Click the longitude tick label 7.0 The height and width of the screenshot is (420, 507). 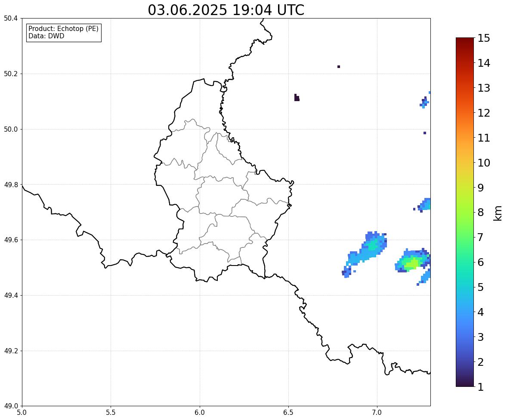tap(377, 413)
